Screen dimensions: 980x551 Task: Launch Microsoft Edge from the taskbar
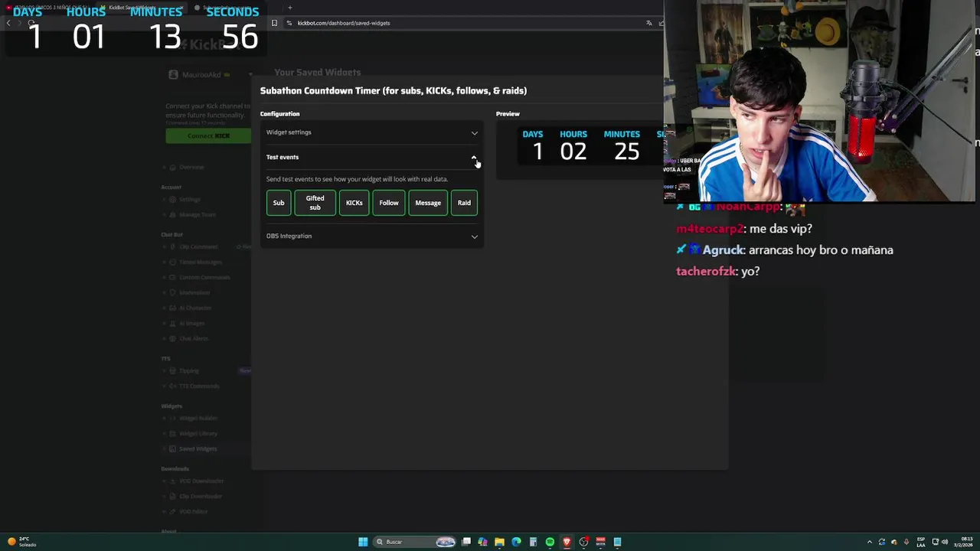click(x=516, y=542)
